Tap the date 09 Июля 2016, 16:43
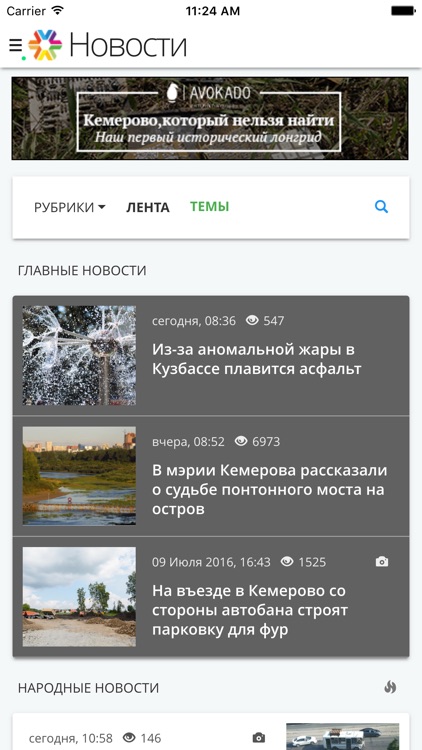This screenshot has width=422, height=750. pos(211,562)
